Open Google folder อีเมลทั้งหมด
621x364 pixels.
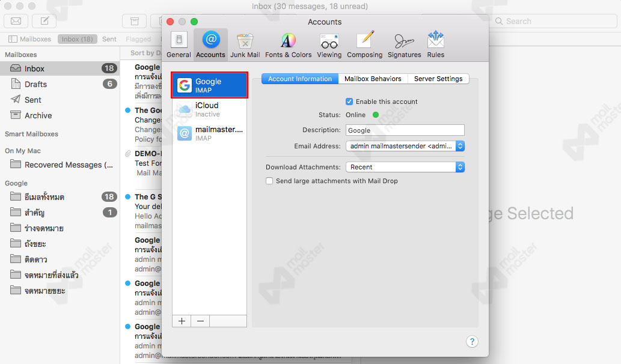pos(60,196)
